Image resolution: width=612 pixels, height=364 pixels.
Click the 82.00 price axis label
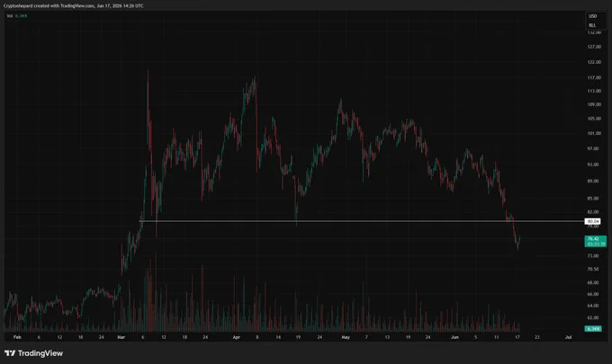click(x=593, y=212)
